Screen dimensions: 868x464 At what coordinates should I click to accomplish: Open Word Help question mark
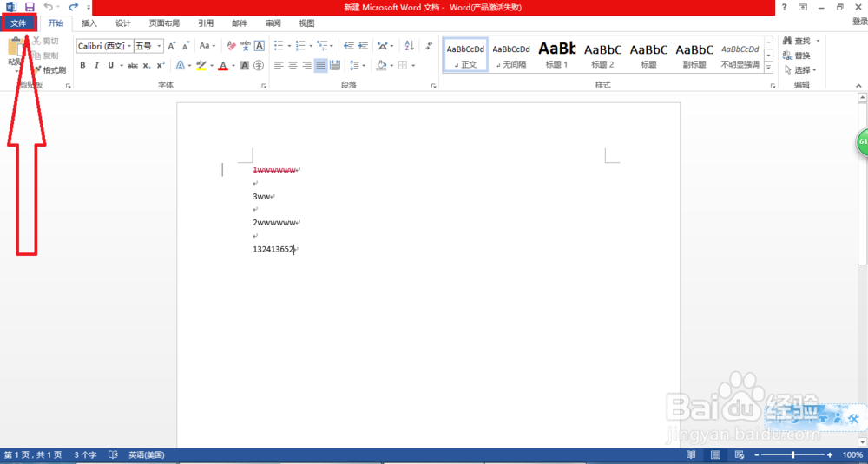coord(785,7)
